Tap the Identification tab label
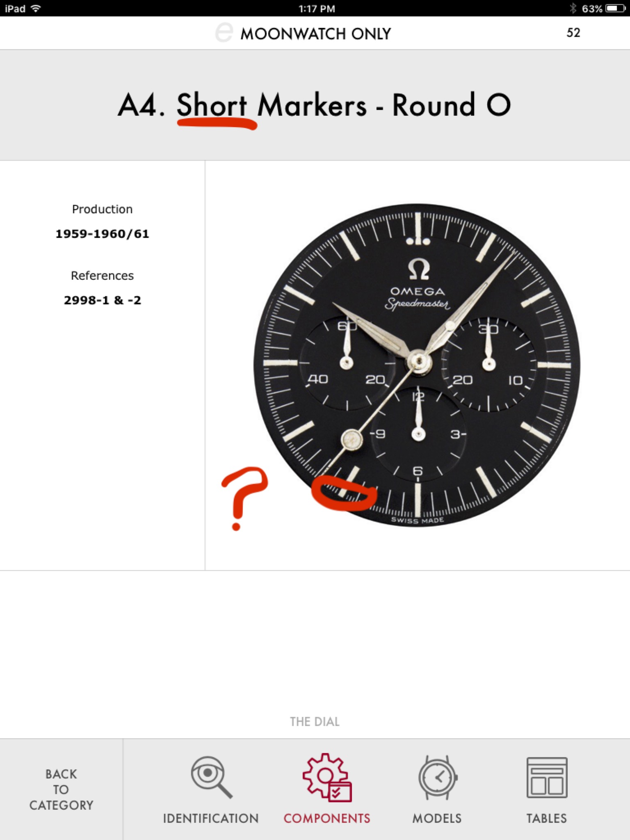The image size is (630, 840). 211,818
